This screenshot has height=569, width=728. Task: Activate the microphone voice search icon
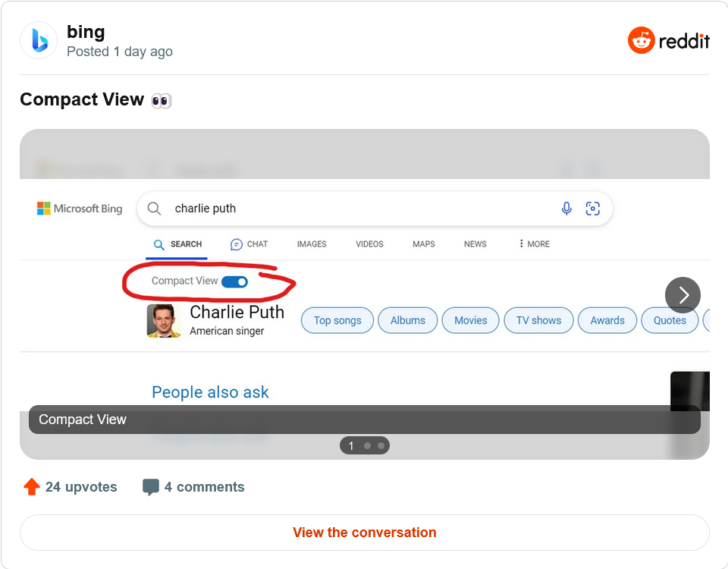click(566, 209)
